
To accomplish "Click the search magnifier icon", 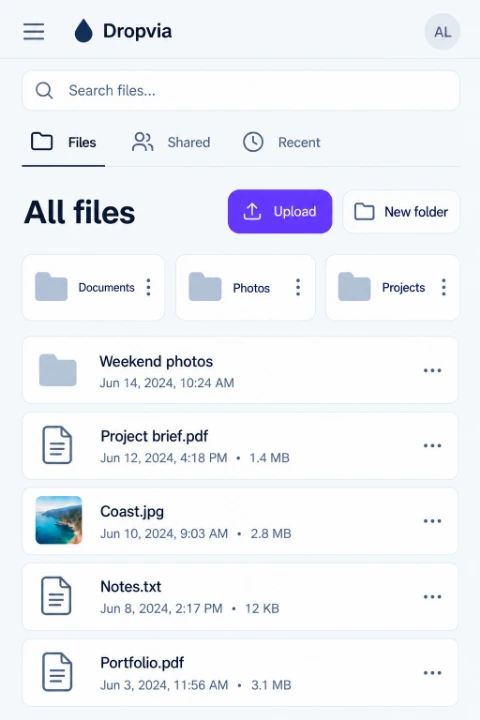I will pyautogui.click(x=44, y=90).
